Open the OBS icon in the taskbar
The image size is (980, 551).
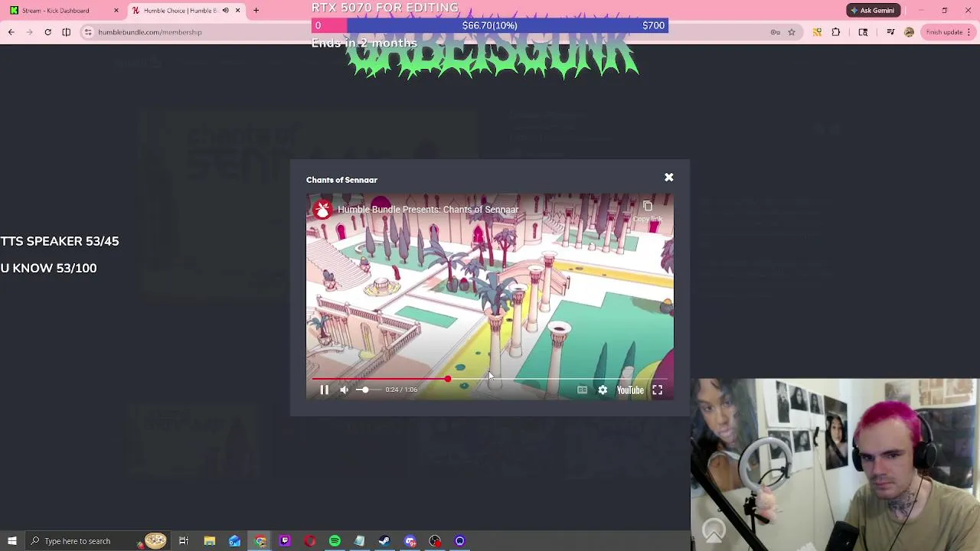(435, 541)
